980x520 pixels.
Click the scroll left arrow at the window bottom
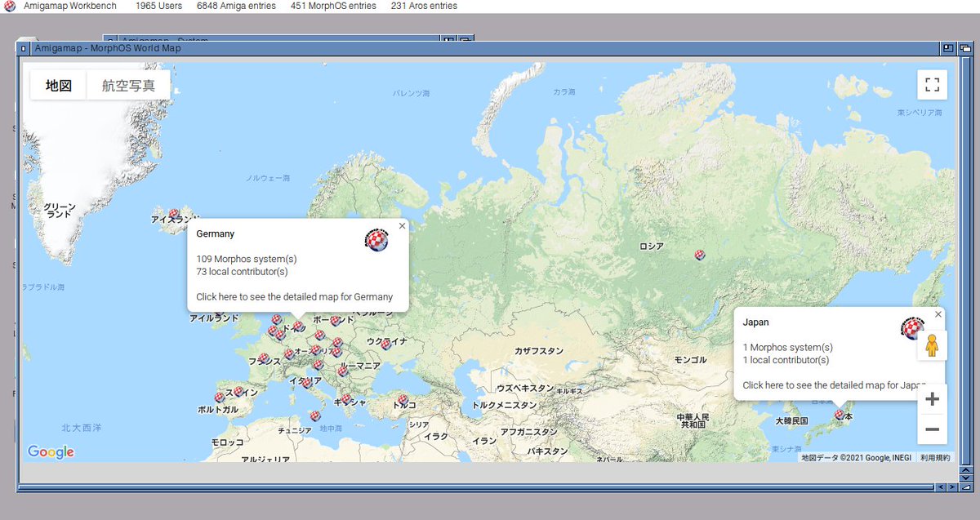(x=940, y=487)
